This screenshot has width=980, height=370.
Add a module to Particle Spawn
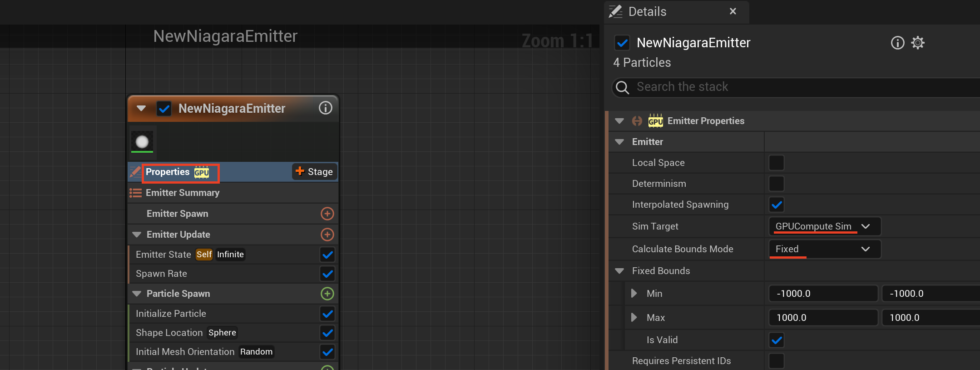coord(327,294)
